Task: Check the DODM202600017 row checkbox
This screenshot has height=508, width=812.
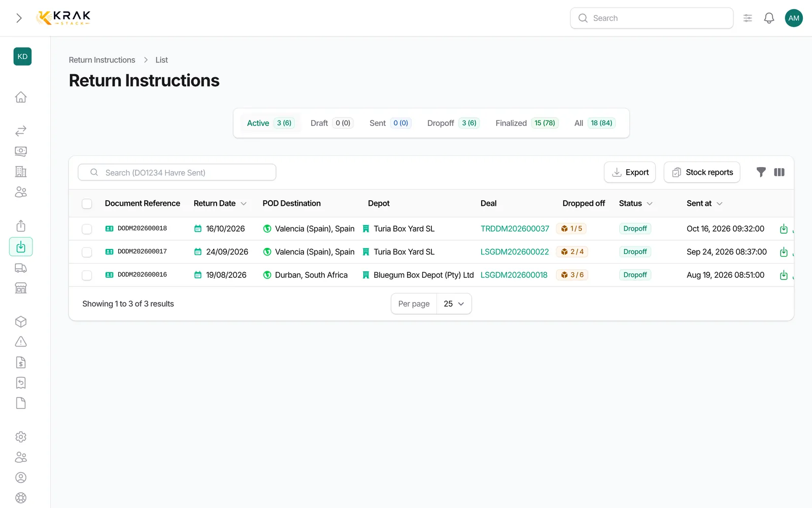Action: coord(87,252)
